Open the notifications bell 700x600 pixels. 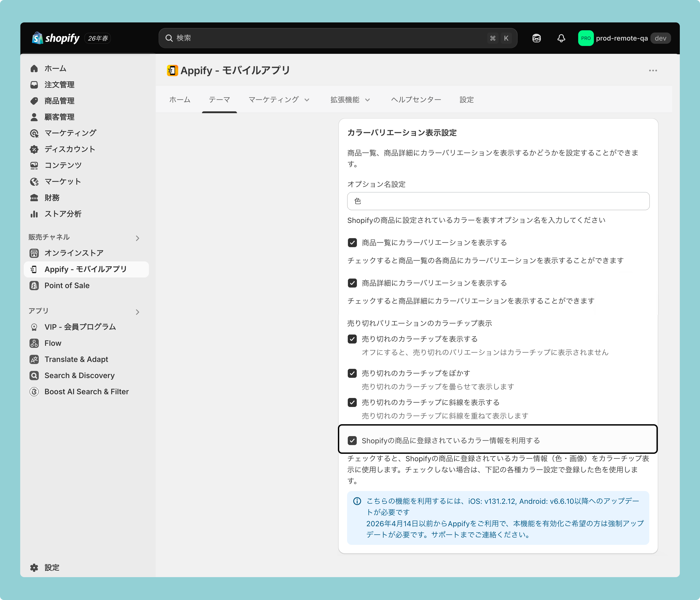tap(561, 38)
